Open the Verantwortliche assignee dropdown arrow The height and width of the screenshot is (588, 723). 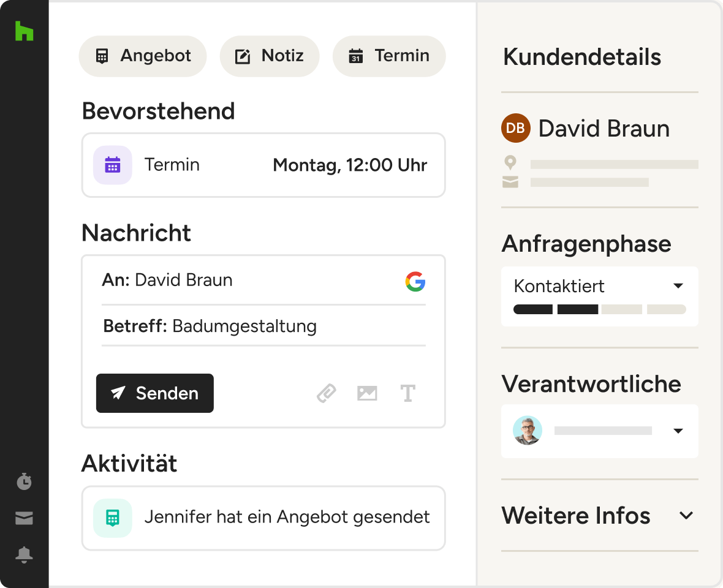coord(678,431)
